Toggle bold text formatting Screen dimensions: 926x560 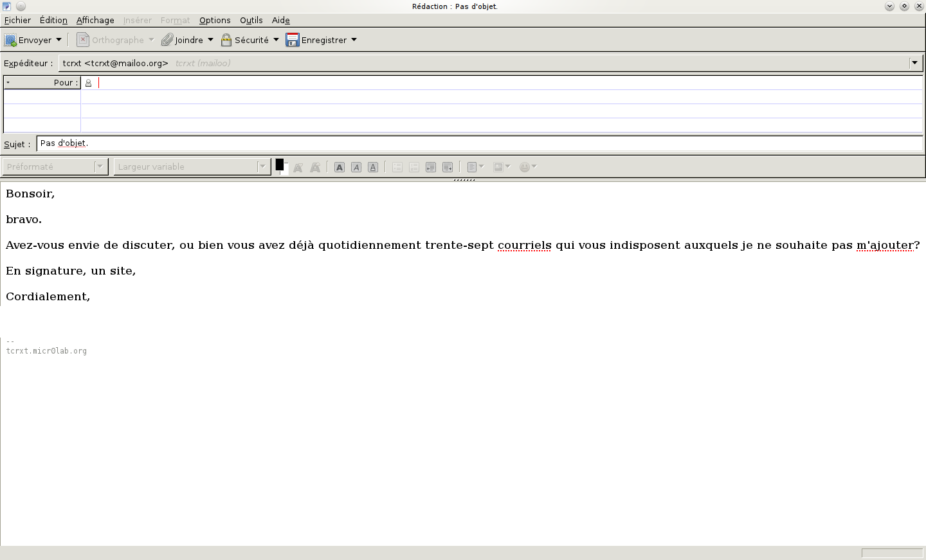click(x=340, y=167)
